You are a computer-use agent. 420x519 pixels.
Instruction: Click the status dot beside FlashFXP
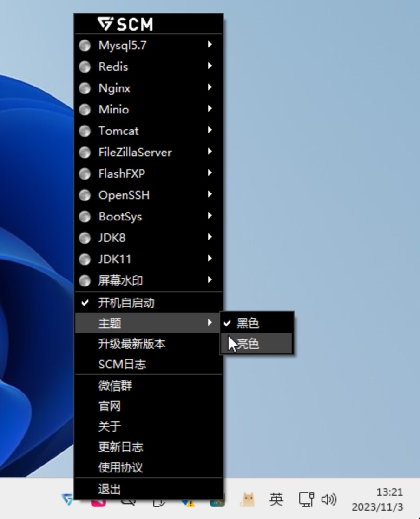(85, 174)
